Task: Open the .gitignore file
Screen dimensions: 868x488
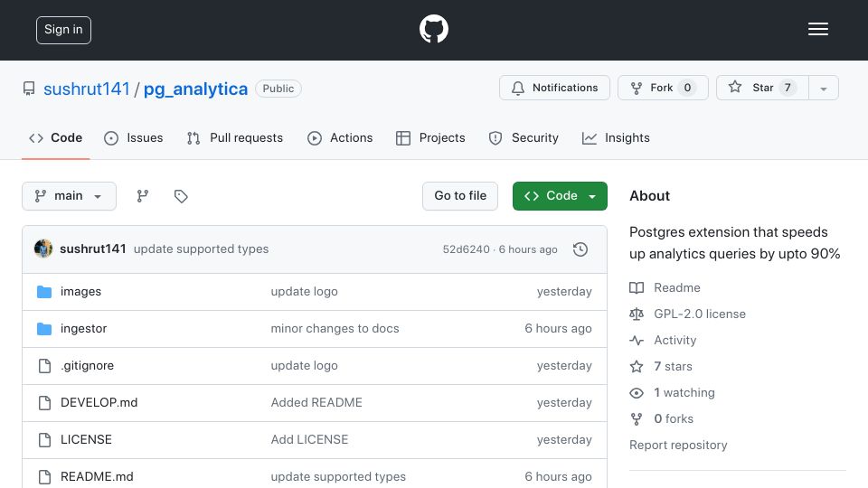Action: point(88,366)
